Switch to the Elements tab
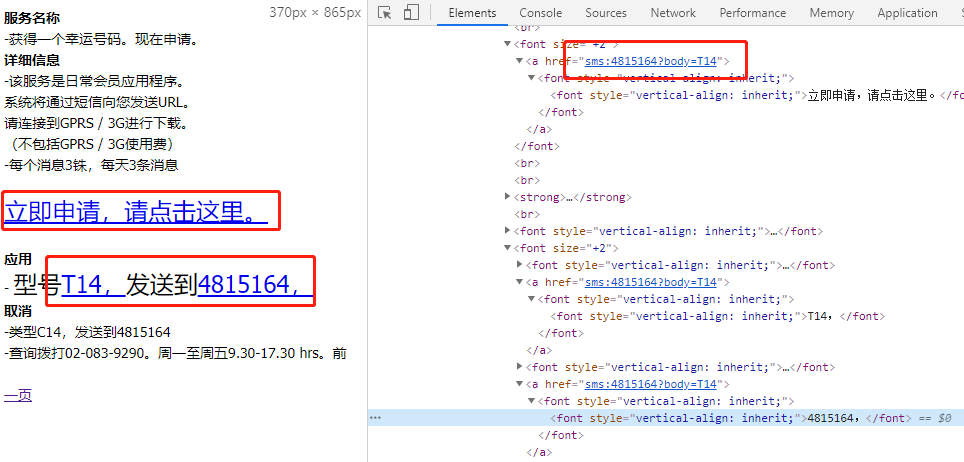964x462 pixels. pos(472,13)
